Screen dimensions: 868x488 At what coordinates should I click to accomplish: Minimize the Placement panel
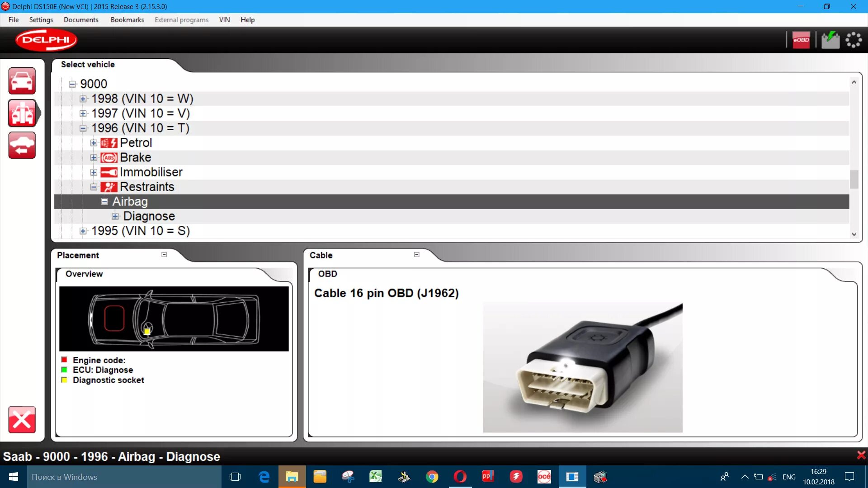point(164,254)
